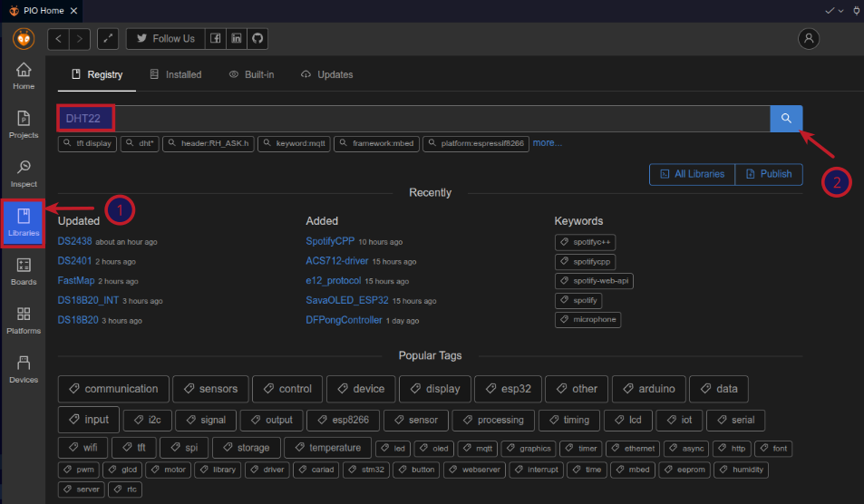The image size is (864, 504).
Task: Open the e12_protocol library link
Action: coord(334,280)
